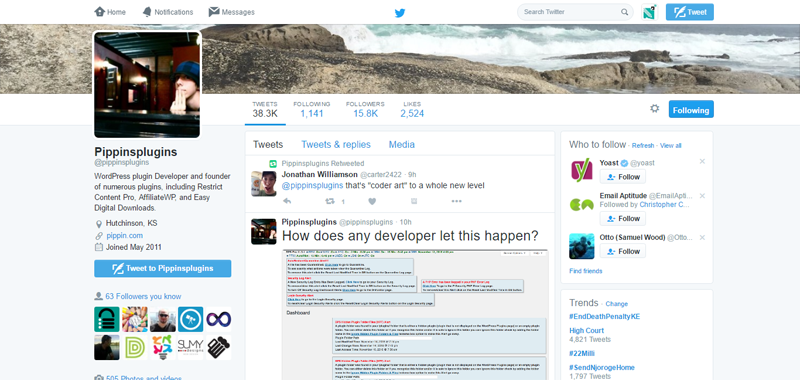
Task: Open Email Aptitude avatar
Action: [x=582, y=205]
